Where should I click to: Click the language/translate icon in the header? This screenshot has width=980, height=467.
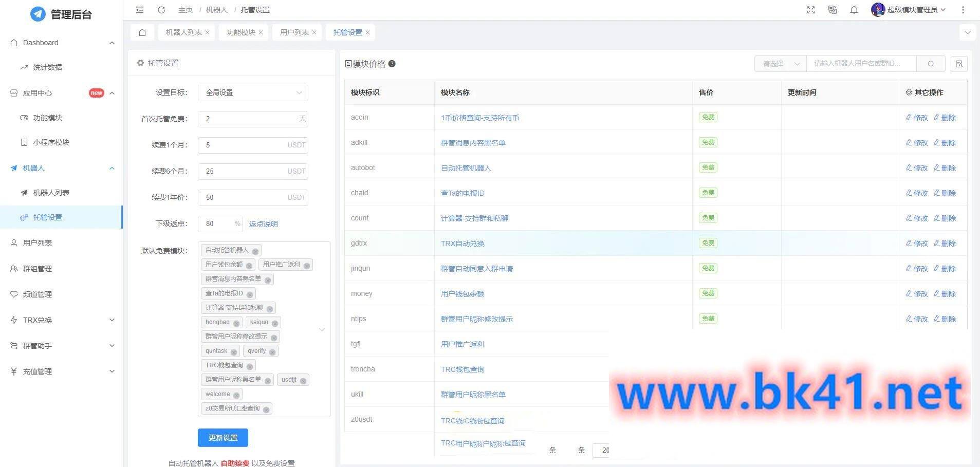click(832, 9)
